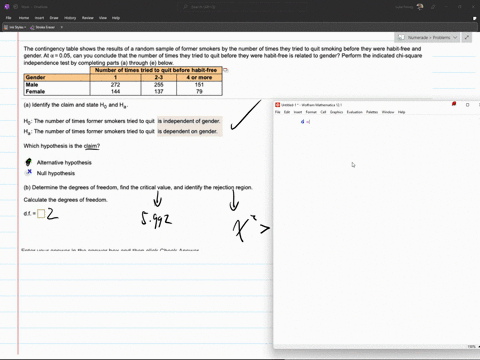Open OneNote File menu
This screenshot has height=360, width=480.
click(9, 18)
